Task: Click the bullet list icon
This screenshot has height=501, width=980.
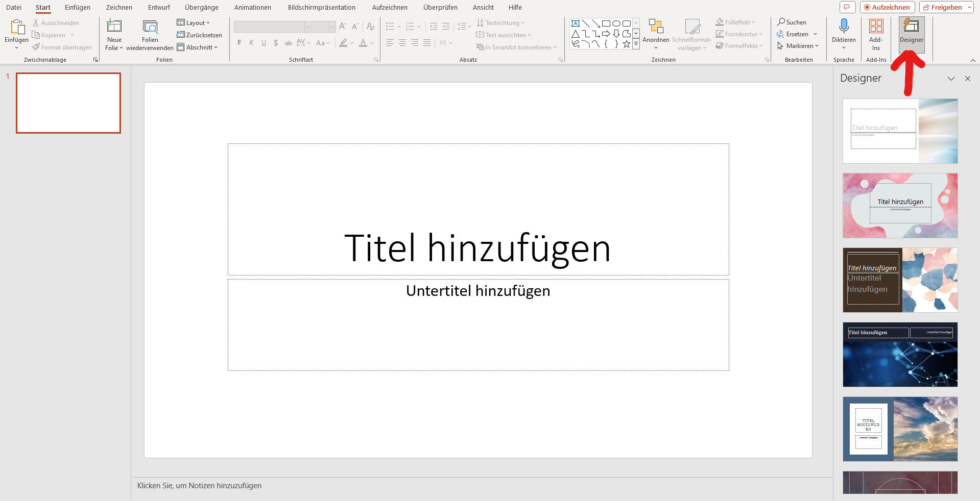Action: 390,26
